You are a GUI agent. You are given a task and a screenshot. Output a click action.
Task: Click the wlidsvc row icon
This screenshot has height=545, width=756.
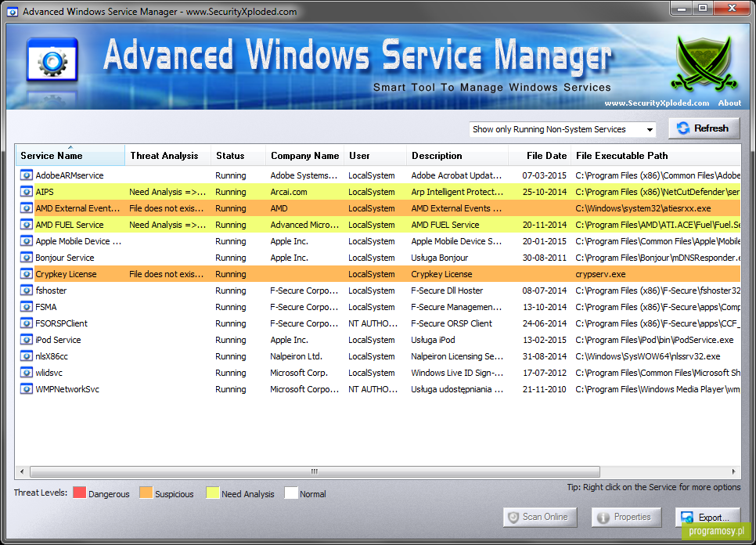point(26,372)
